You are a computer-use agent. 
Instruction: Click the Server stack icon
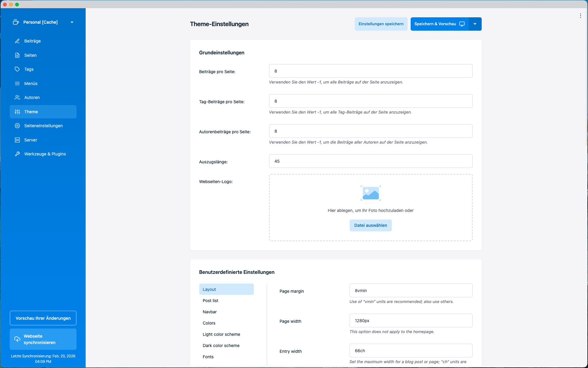click(x=17, y=140)
